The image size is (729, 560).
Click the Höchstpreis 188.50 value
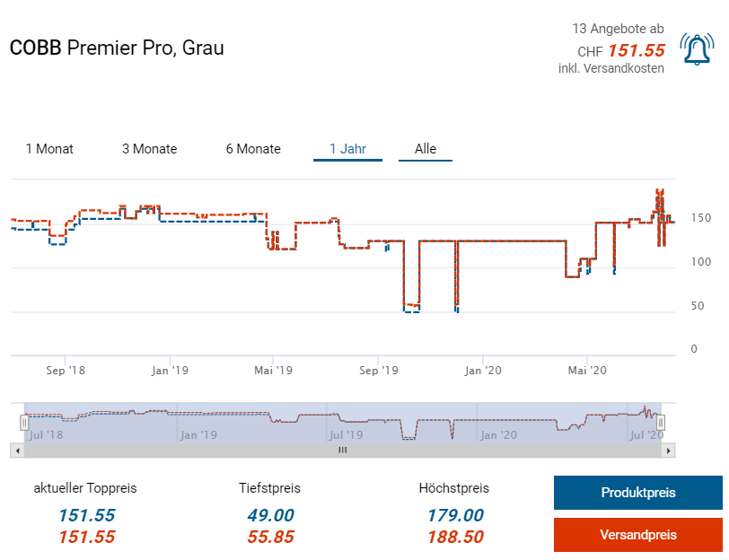pyautogui.click(x=454, y=537)
